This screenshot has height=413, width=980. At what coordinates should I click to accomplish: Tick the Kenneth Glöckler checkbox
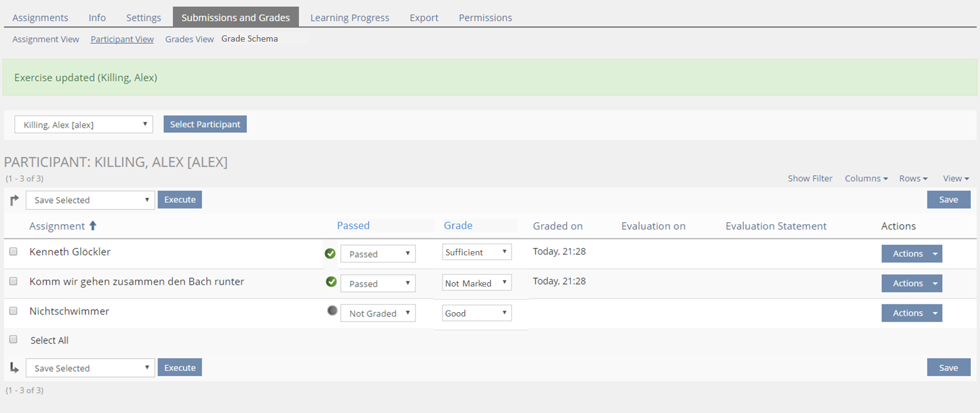(13, 252)
